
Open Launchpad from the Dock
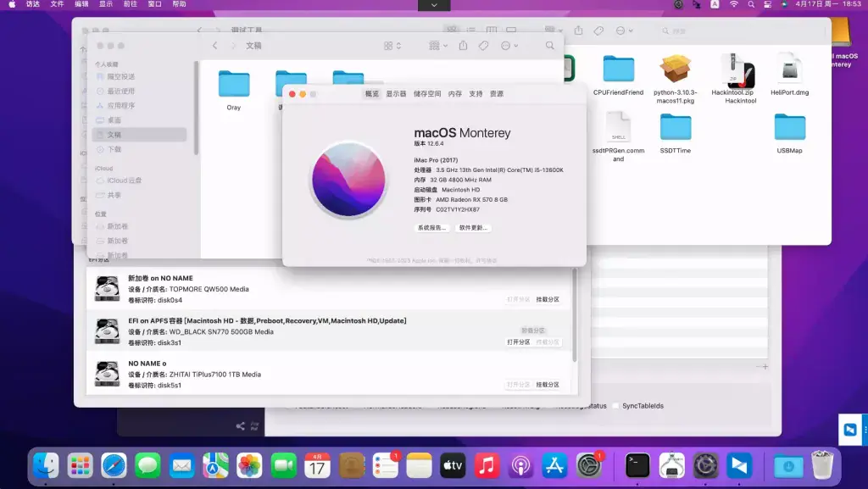click(81, 465)
